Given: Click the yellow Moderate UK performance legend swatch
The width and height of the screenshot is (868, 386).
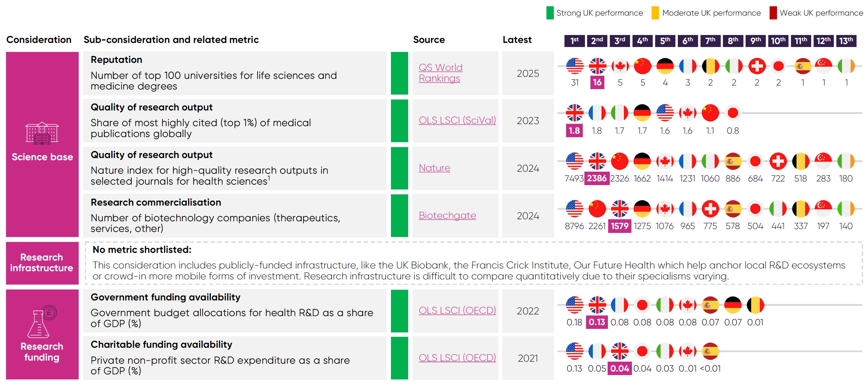Looking at the screenshot, I should 655,13.
